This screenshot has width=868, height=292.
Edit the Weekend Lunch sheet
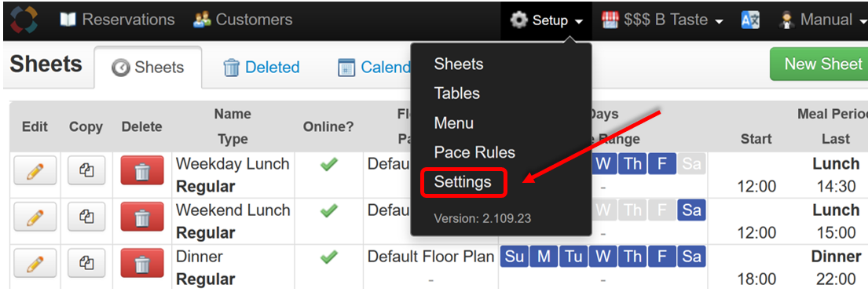coord(35,216)
